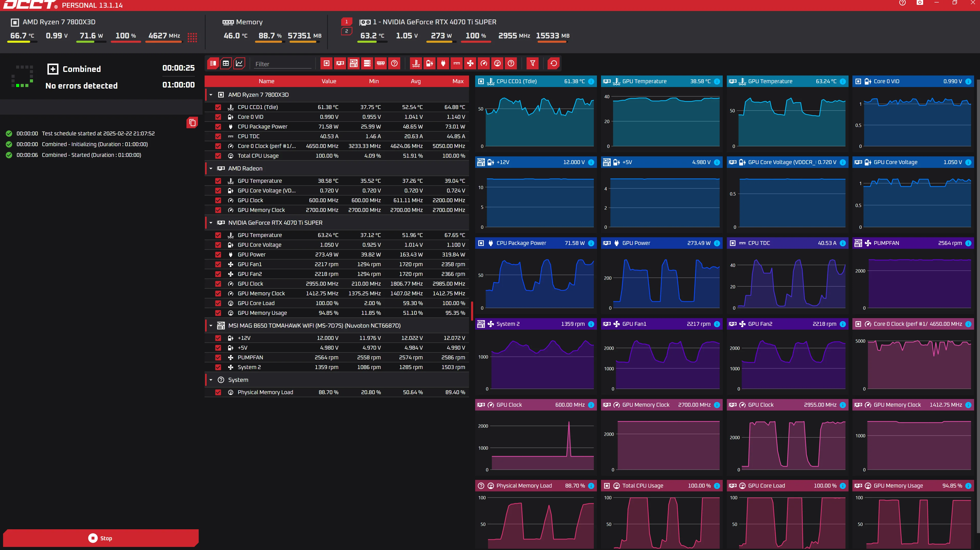
Task: Click the 'Combined - Started' log entry
Action: click(91, 155)
